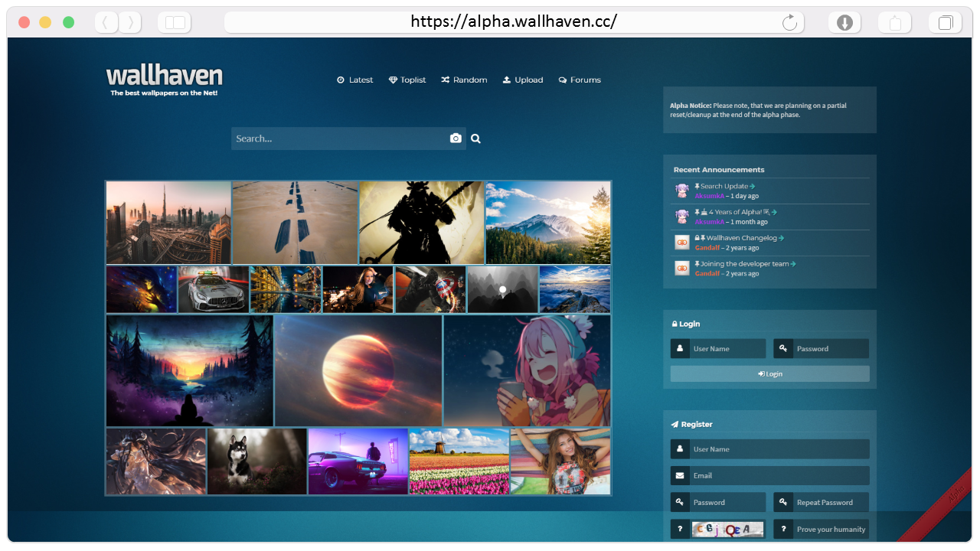The height and width of the screenshot is (551, 980).
Task: Click Gandalf's avatar beside Wallhaven Changelog
Action: [x=682, y=243]
